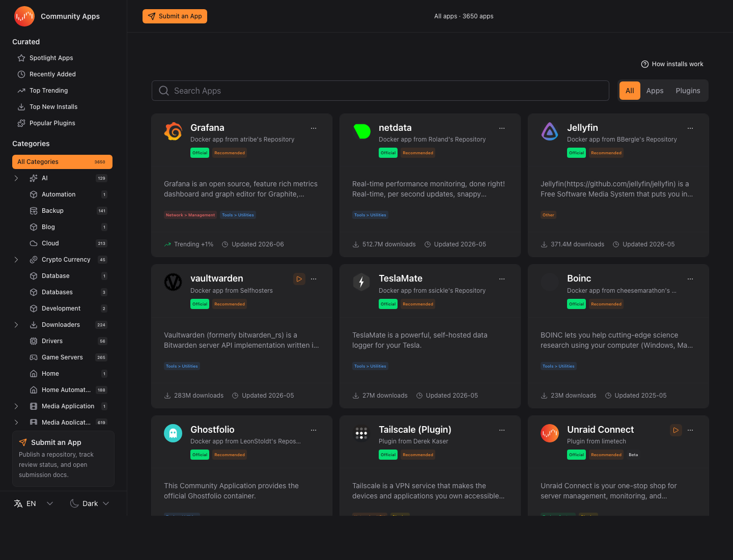Click the Popular Plugins puzzle icon
Image resolution: width=733 pixels, height=560 pixels.
21,123
